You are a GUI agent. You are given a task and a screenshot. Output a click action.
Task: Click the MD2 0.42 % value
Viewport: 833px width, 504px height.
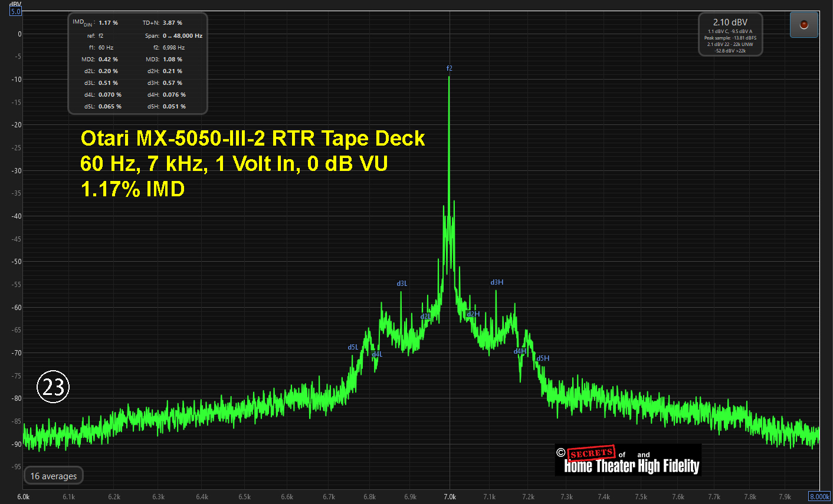[108, 59]
